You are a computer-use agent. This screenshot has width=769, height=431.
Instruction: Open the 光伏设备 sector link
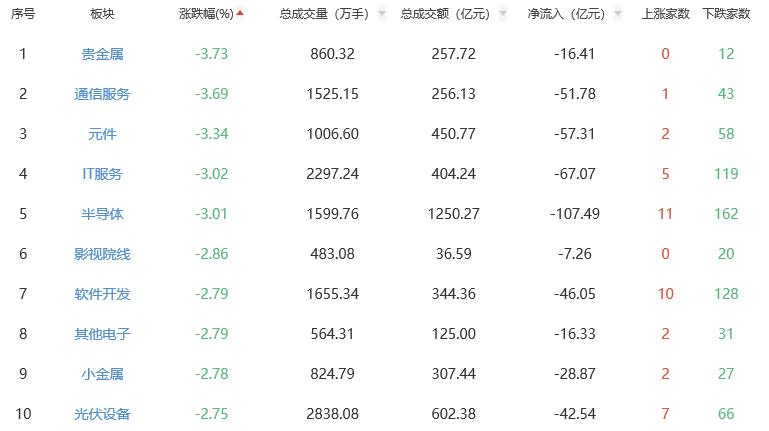tap(102, 414)
